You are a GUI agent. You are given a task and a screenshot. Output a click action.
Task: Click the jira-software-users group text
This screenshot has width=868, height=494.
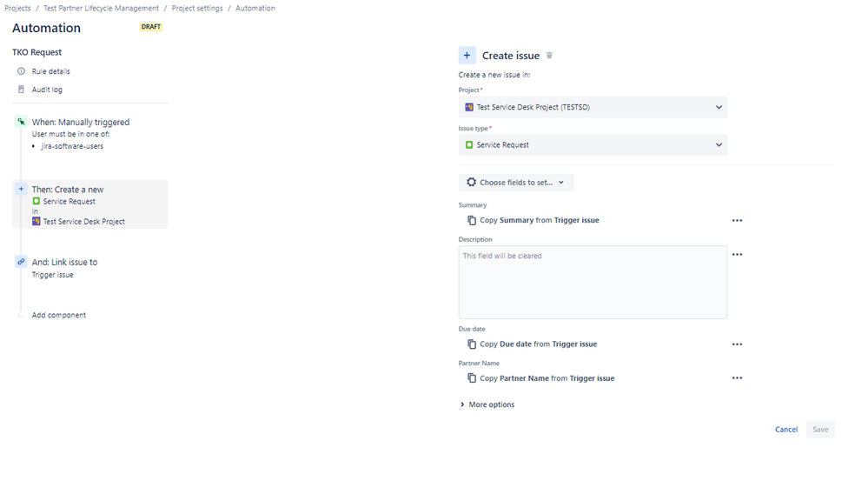[x=72, y=146]
